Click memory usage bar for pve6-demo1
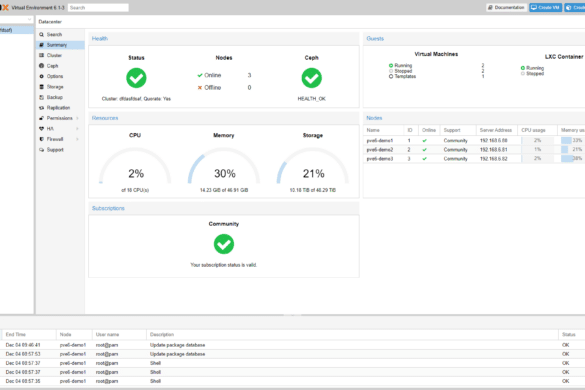The height and width of the screenshot is (390, 585). point(572,140)
